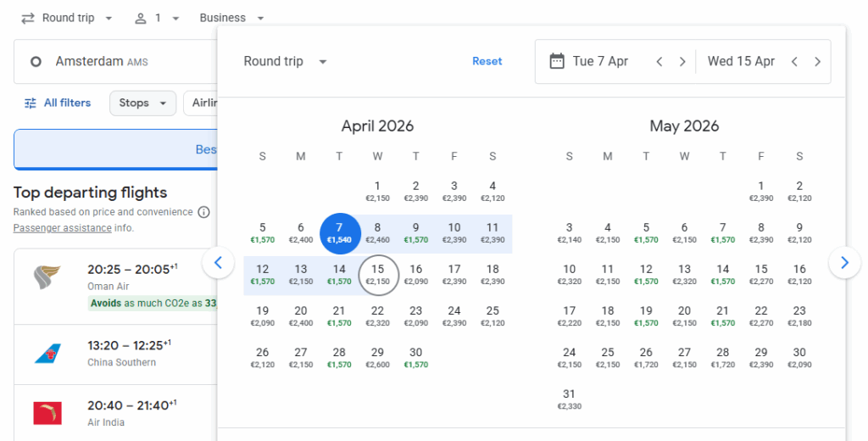Select May 19 at €1,570
The height and width of the screenshot is (441, 868).
pos(646,316)
